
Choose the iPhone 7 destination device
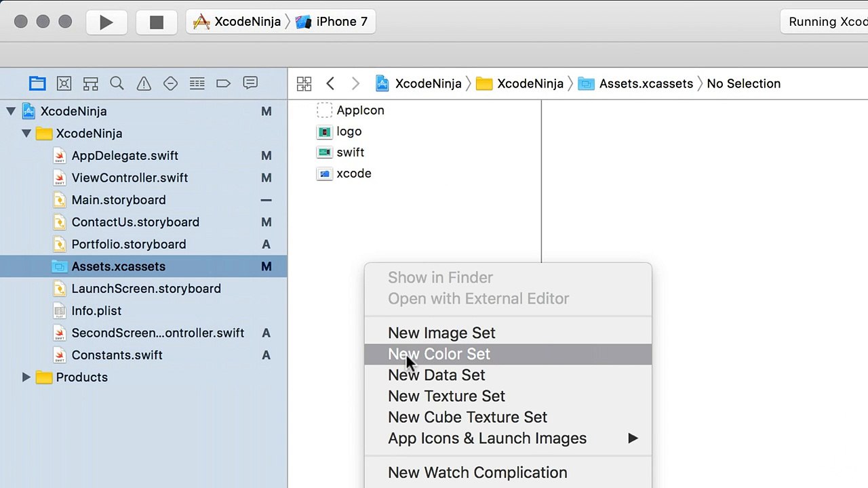[x=332, y=22]
